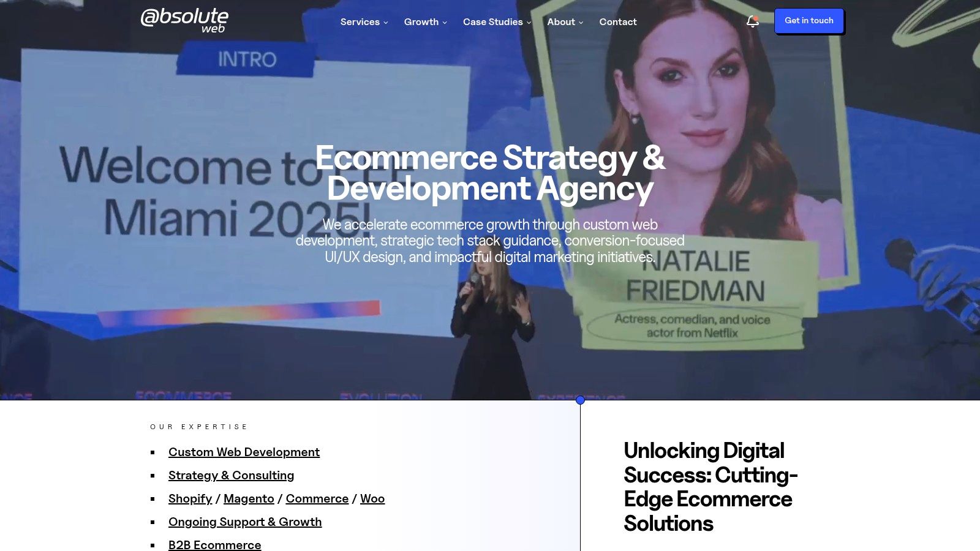Open the Shopify link
The width and height of the screenshot is (980, 551).
pyautogui.click(x=190, y=498)
